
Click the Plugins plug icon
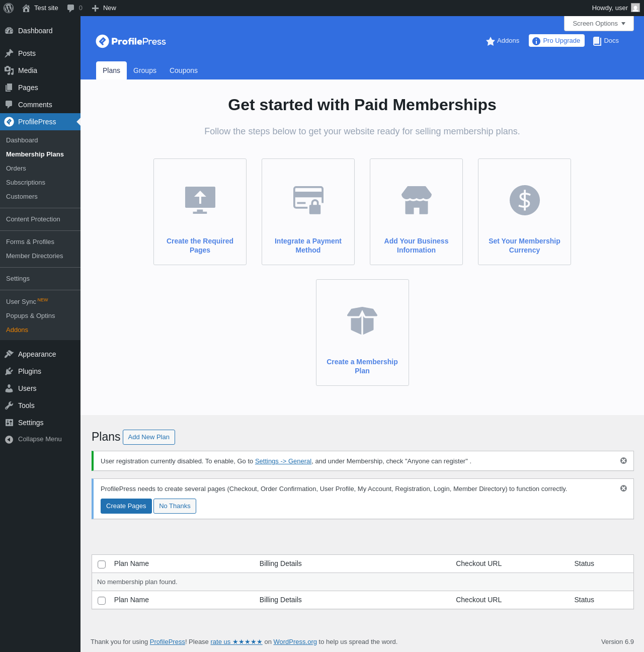tap(9, 371)
